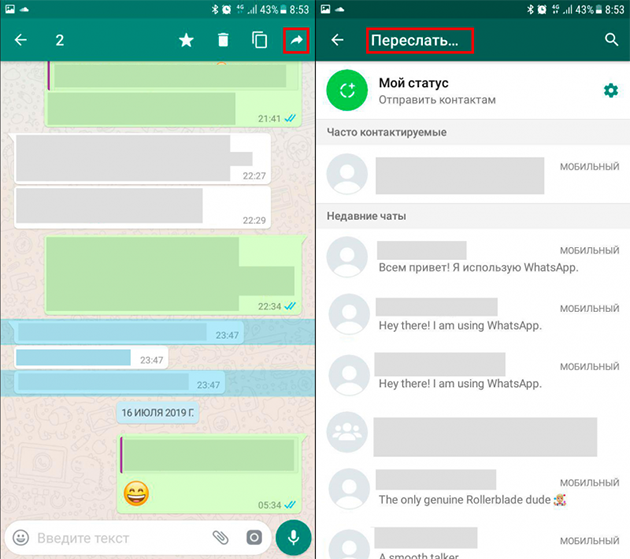Viewport: 630px width, 559px height.
Task: Tap the microphone voice message button
Action: tap(293, 538)
